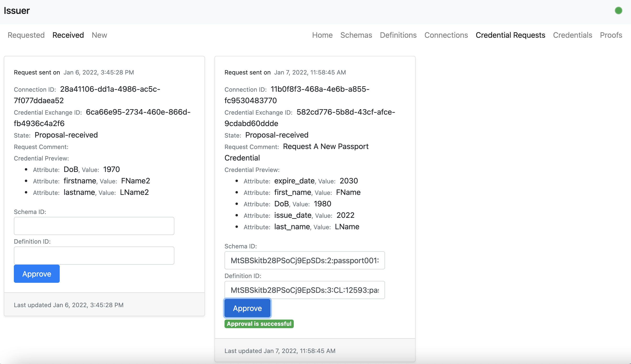
Task: Click the Approval is successful badge
Action: click(x=259, y=324)
